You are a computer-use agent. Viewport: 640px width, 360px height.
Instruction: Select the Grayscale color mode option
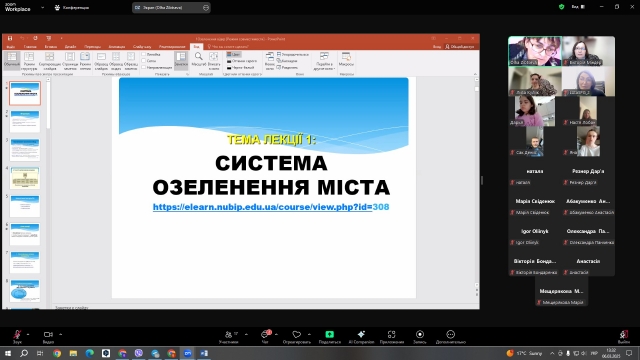241,61
